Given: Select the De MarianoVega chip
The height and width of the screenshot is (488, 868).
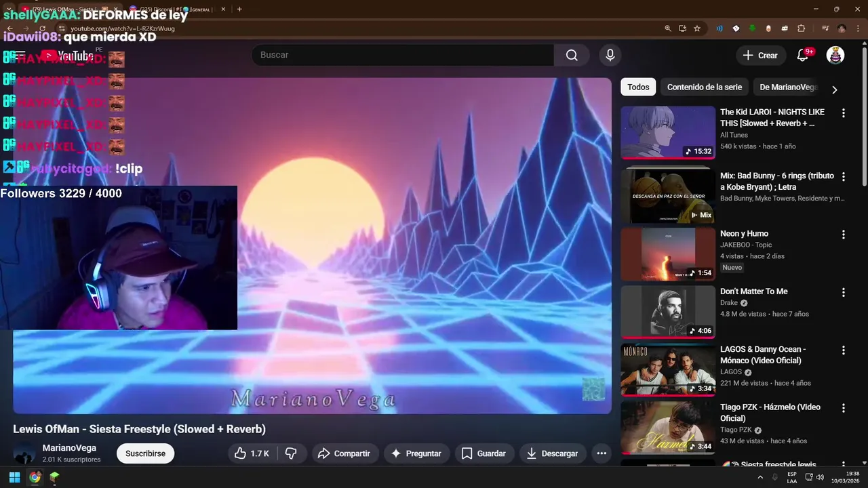Looking at the screenshot, I should [x=787, y=87].
